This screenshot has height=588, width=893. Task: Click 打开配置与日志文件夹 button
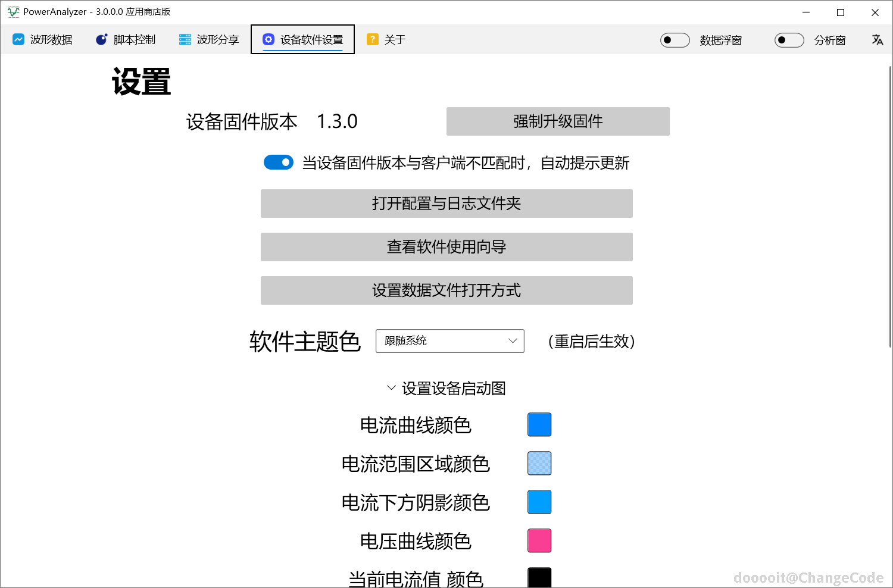click(x=446, y=204)
